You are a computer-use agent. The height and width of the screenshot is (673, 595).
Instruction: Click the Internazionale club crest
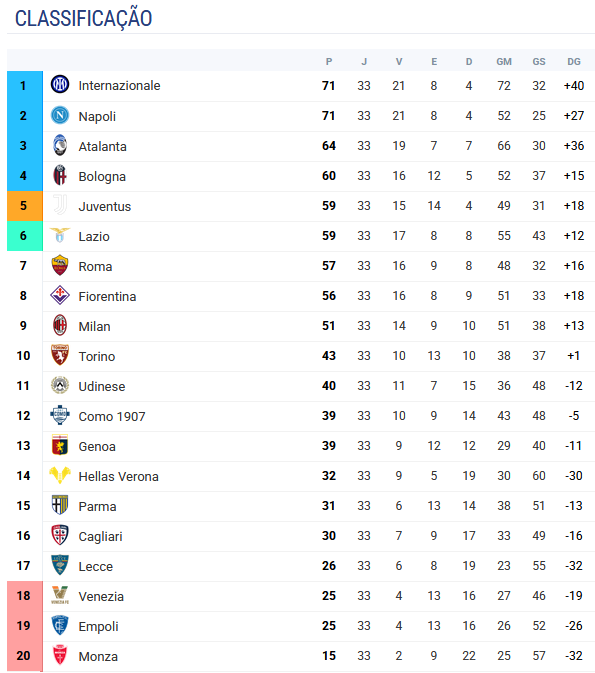click(60, 85)
